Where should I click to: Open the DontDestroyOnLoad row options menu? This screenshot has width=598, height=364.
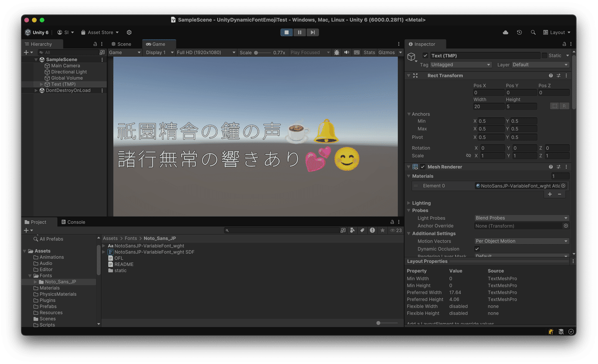[x=102, y=91]
